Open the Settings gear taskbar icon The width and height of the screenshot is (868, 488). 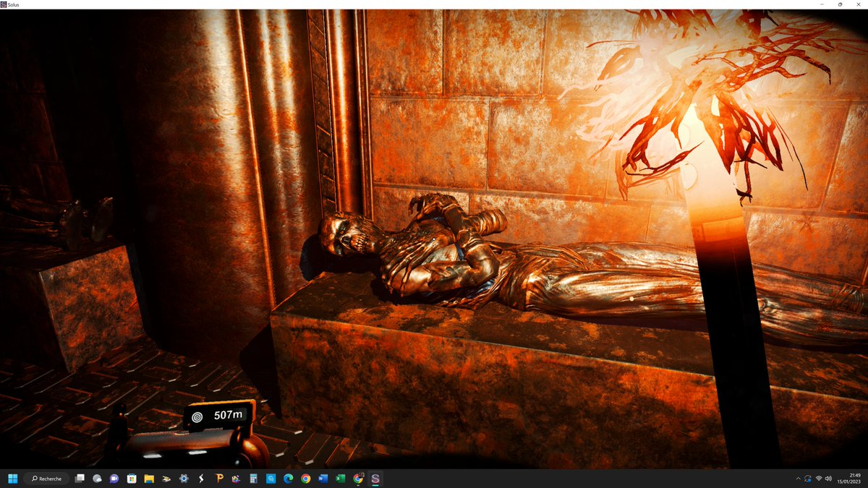[x=184, y=479]
